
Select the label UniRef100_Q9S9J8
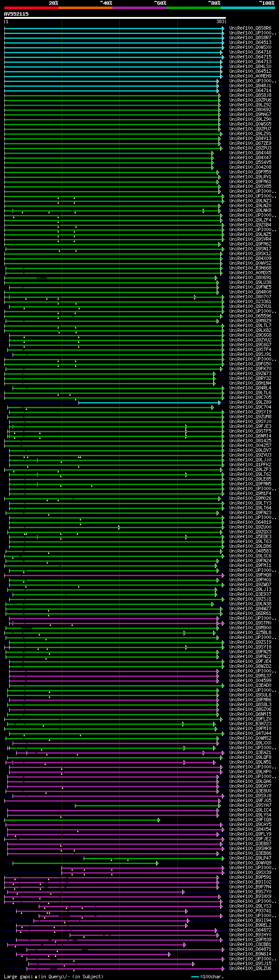pos(250,796)
